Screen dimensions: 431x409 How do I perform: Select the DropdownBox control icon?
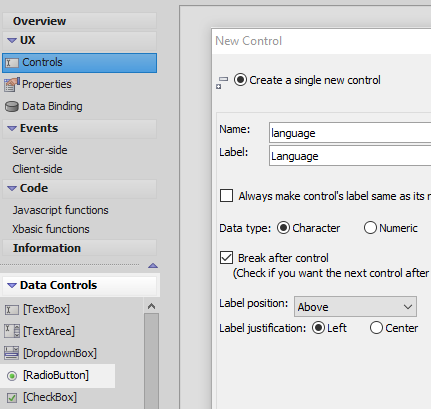click(12, 353)
